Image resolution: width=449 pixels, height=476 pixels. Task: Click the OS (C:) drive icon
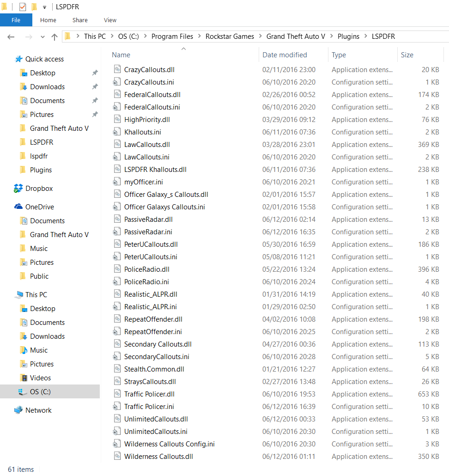click(x=23, y=392)
